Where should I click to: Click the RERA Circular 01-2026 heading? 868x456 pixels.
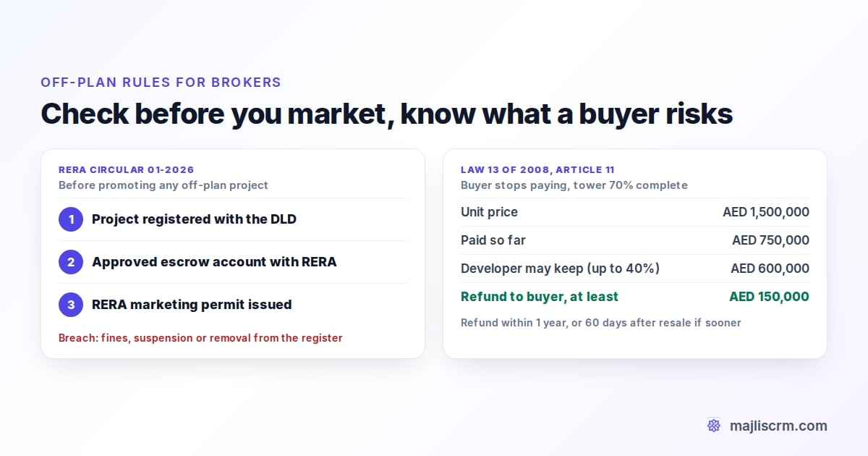(x=127, y=170)
